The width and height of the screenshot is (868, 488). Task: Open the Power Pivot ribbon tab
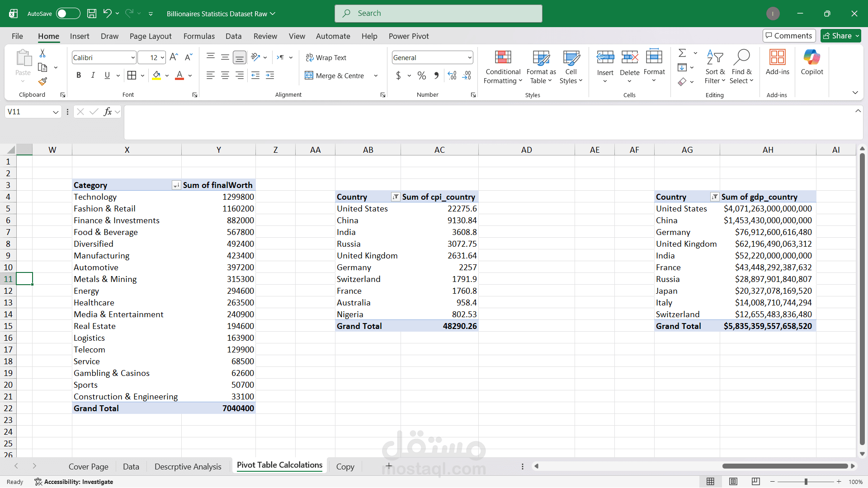point(408,36)
